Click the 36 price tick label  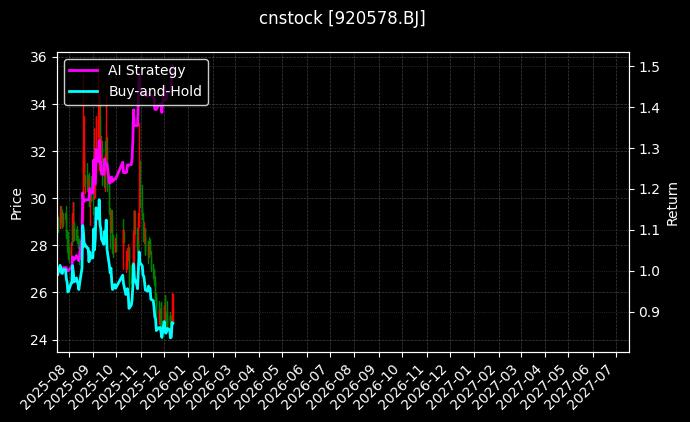[x=39, y=57]
